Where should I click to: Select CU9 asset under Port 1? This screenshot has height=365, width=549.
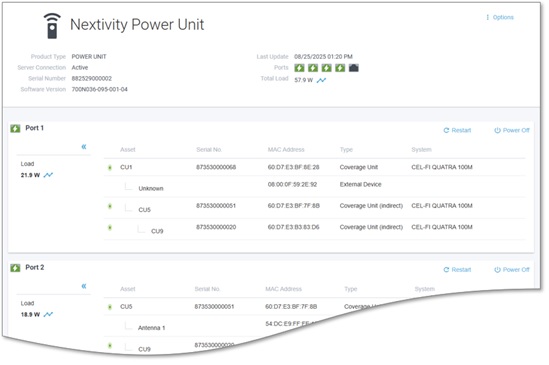(157, 231)
